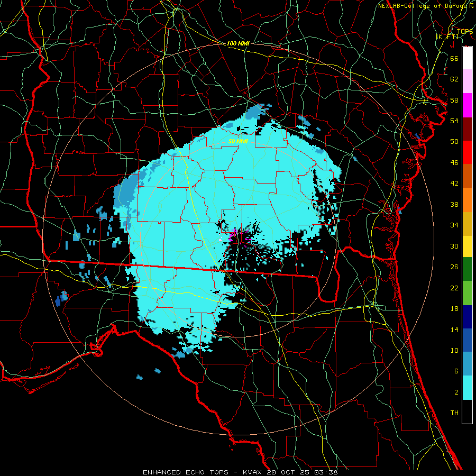The height and width of the screenshot is (476, 476).
Task: Pick the light orange legend swatch
Action: pos(467,200)
